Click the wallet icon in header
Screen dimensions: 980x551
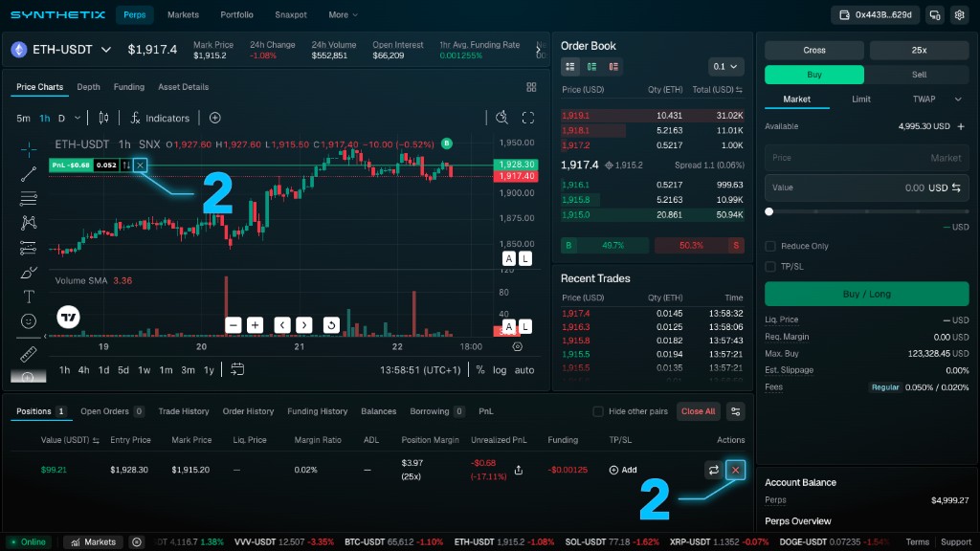tap(844, 15)
